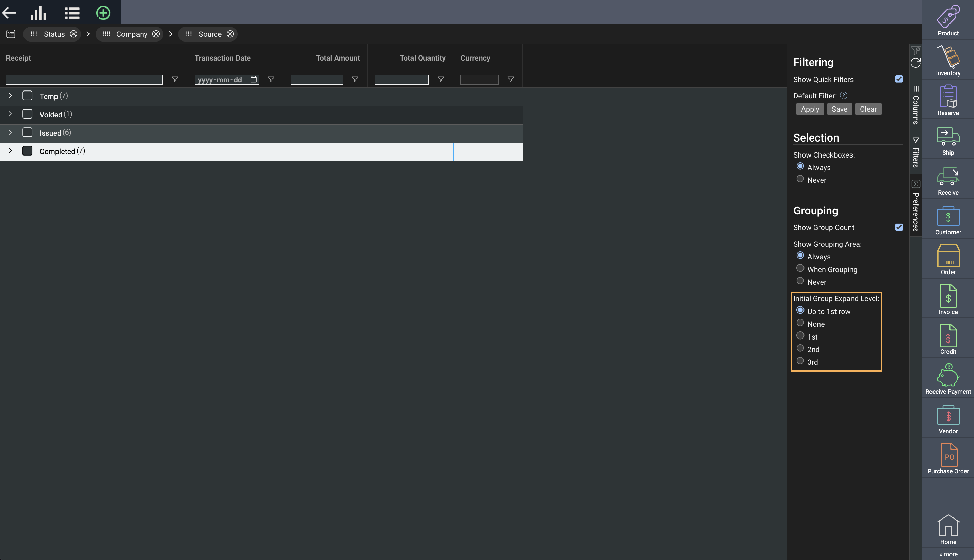The width and height of the screenshot is (974, 560).
Task: Expand the Completed group row
Action: pyautogui.click(x=11, y=151)
